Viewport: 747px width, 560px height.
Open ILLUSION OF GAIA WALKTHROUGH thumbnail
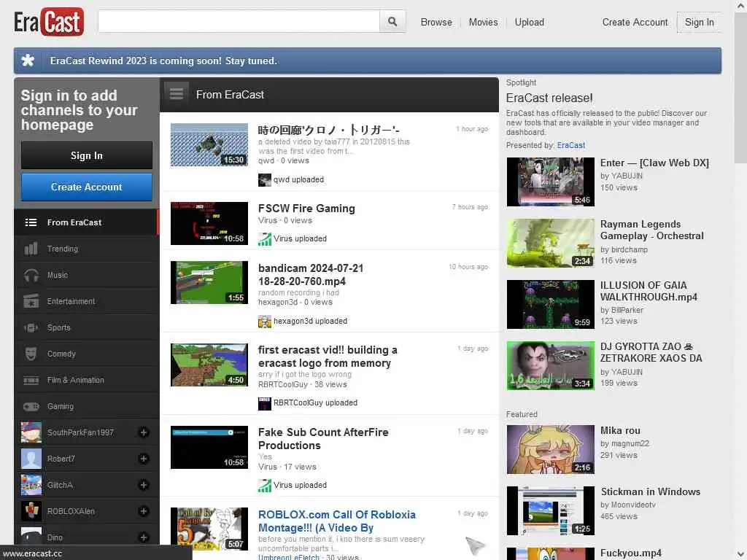(550, 304)
